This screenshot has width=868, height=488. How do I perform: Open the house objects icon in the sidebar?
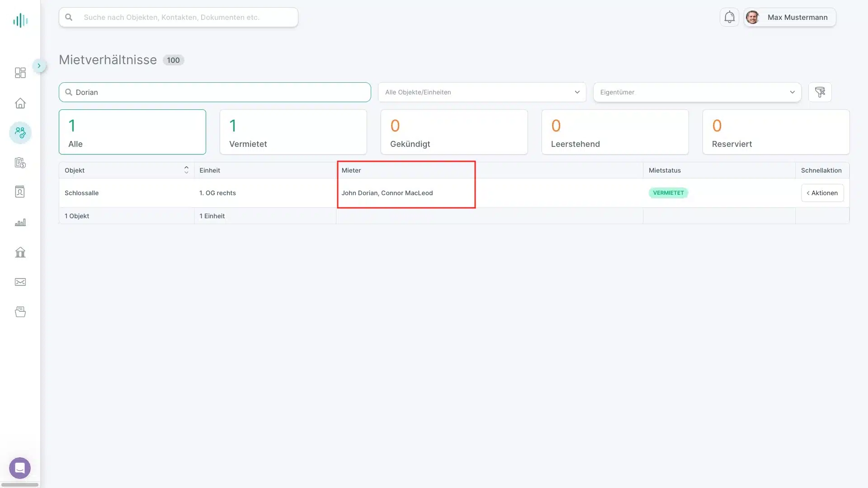tap(20, 103)
